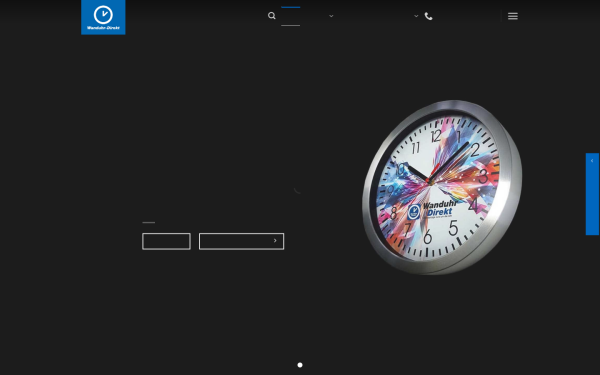Image resolution: width=600 pixels, height=375 pixels.
Task: Tap the phone handset icon
Action: 429,16
